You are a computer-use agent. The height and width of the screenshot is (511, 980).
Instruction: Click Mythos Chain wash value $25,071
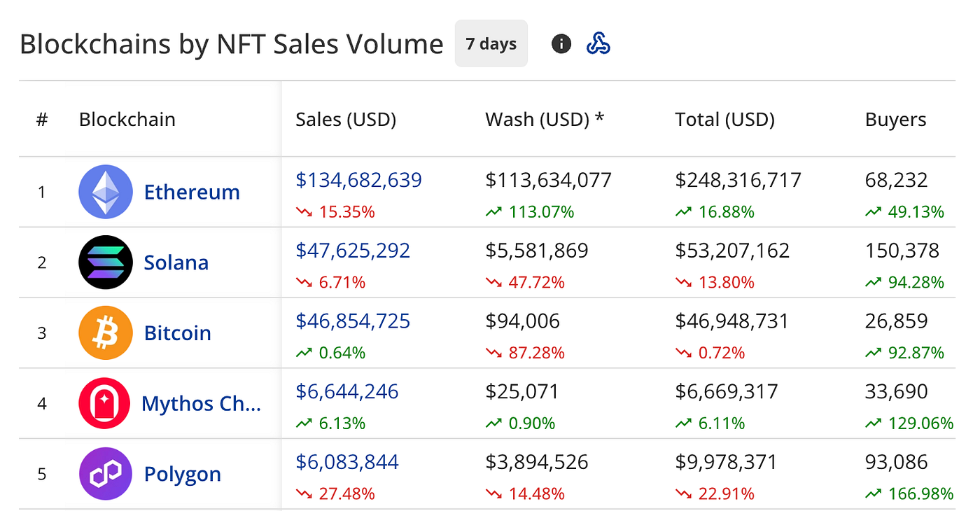(x=522, y=392)
